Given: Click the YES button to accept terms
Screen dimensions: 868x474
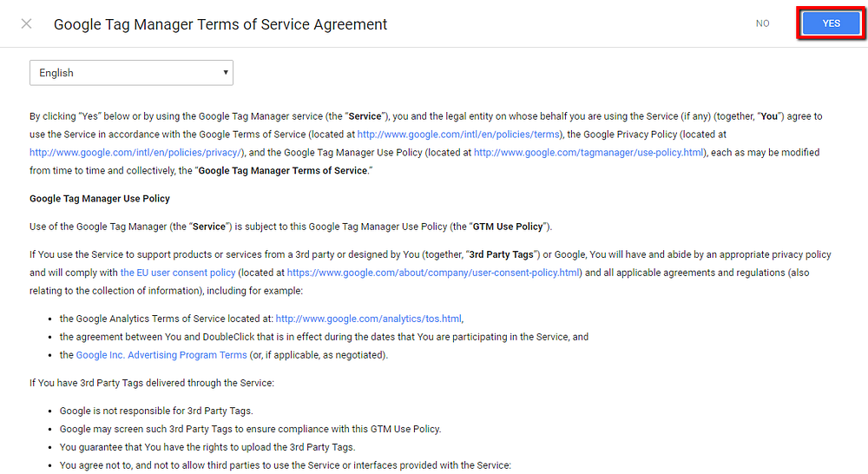Looking at the screenshot, I should 831,23.
